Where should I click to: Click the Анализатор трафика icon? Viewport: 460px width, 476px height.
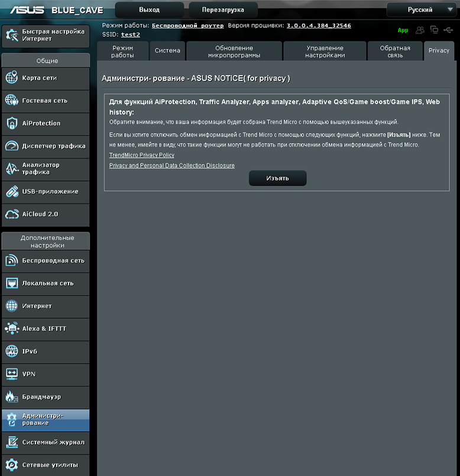pos(12,169)
